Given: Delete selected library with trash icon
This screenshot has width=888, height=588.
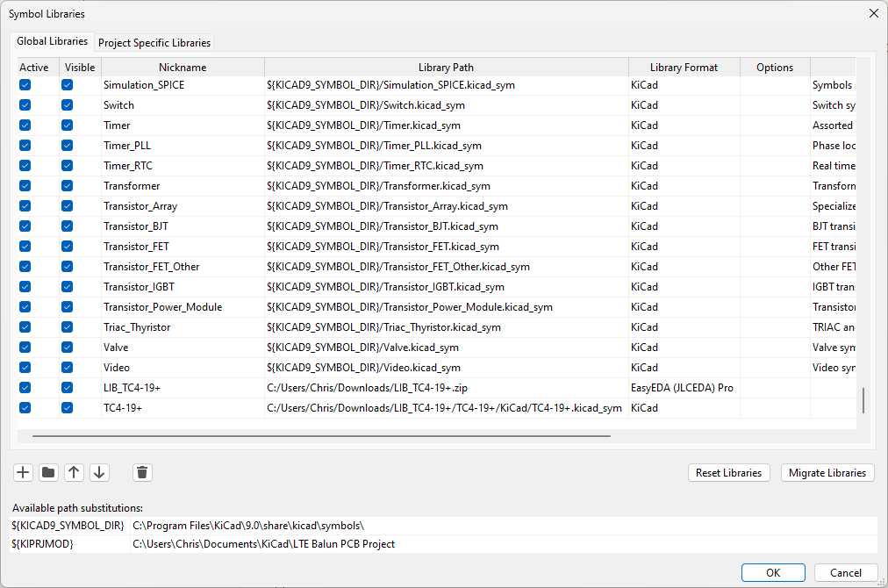Looking at the screenshot, I should [x=142, y=472].
